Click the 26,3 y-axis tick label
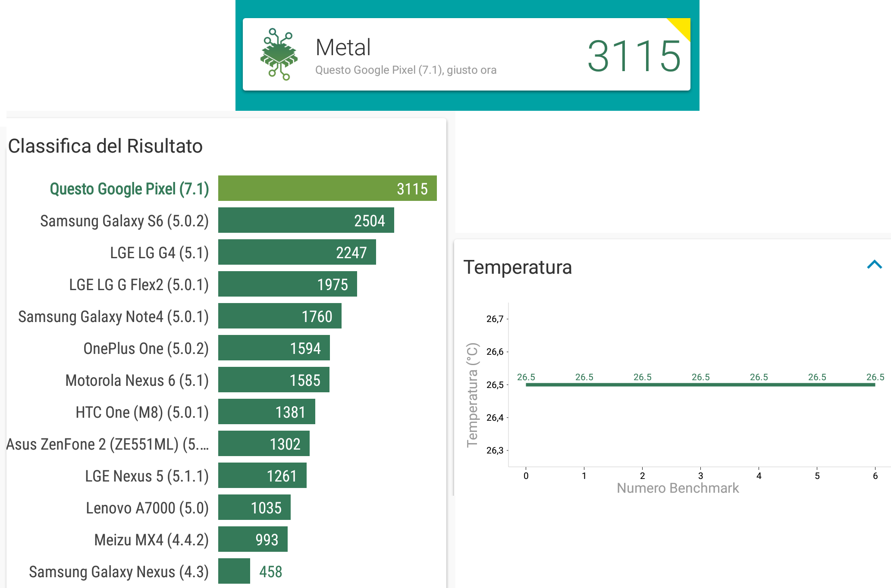This screenshot has width=891, height=588. coord(495,450)
